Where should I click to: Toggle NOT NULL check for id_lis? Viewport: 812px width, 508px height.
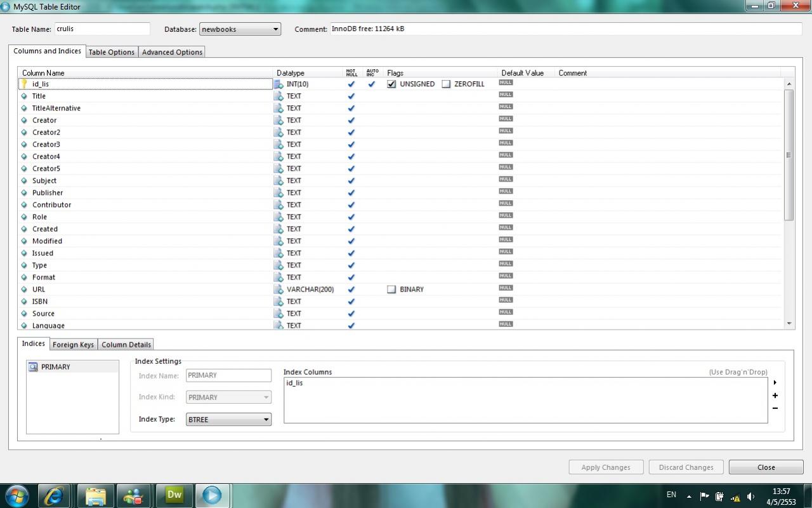tap(351, 84)
